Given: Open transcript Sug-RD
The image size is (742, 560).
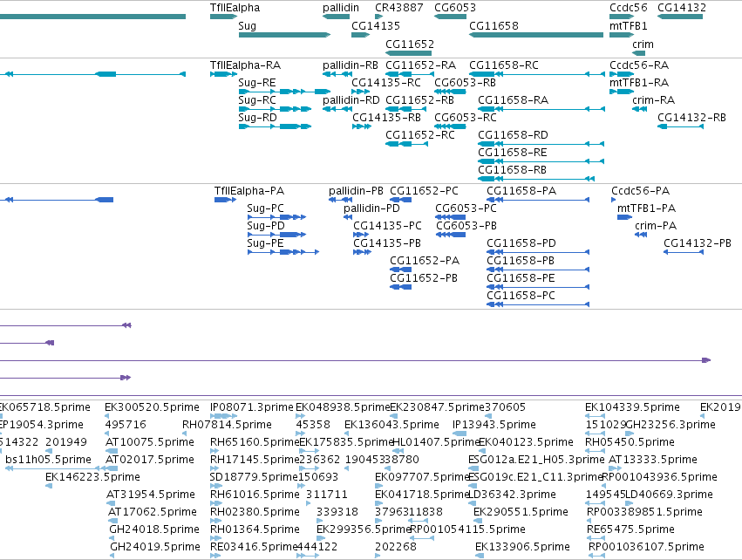Looking at the screenshot, I should coord(257,118).
